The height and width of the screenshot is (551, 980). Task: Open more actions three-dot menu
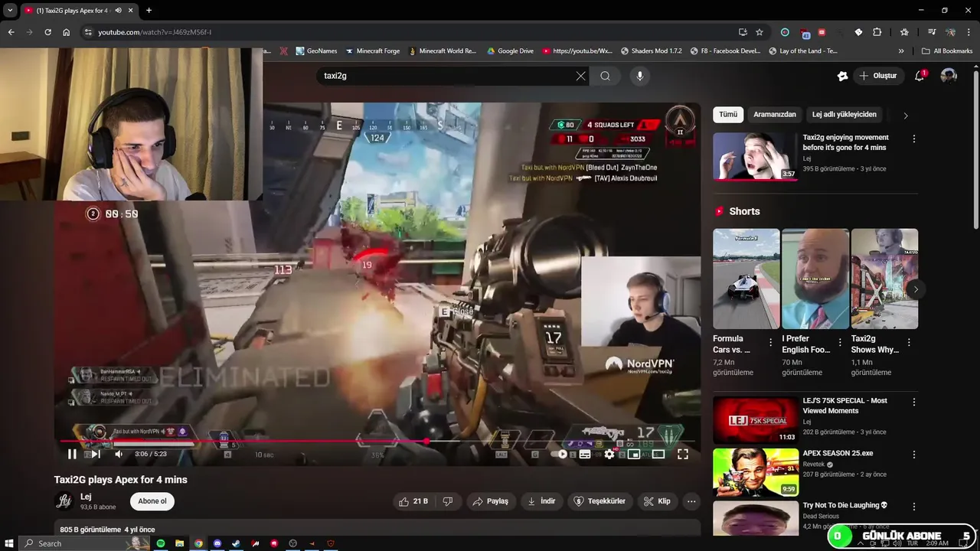691,501
